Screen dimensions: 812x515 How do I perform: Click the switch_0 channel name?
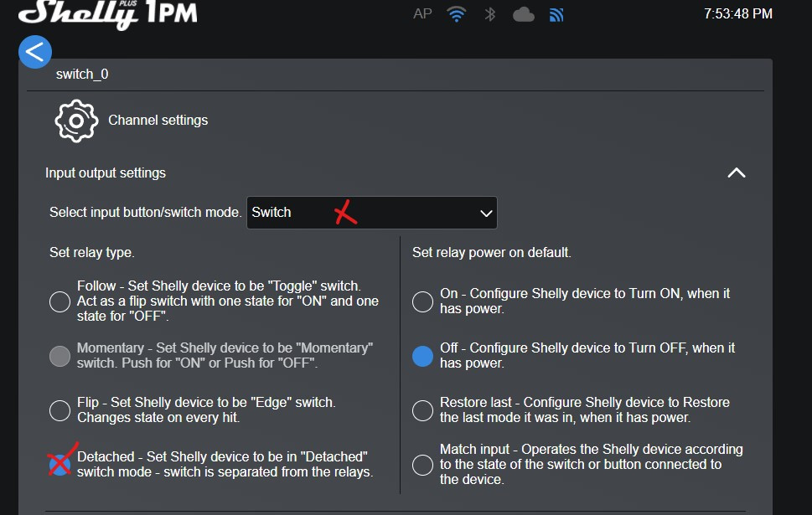click(x=82, y=75)
